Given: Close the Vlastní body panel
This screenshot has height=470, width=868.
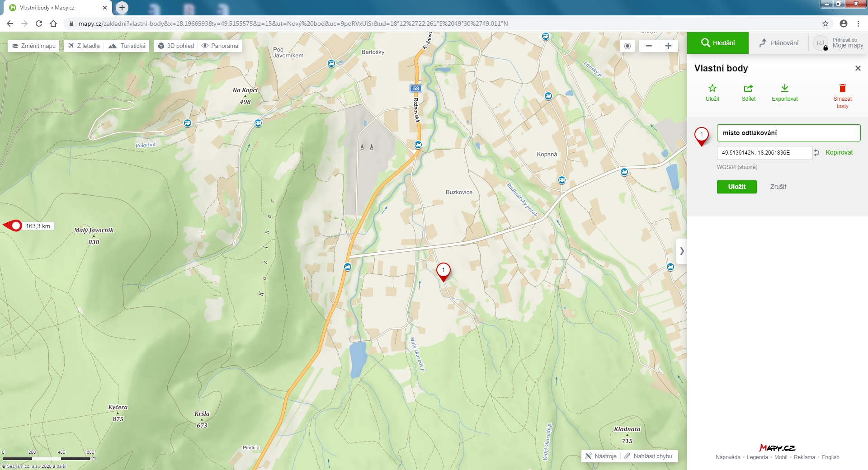Looking at the screenshot, I should tap(858, 68).
